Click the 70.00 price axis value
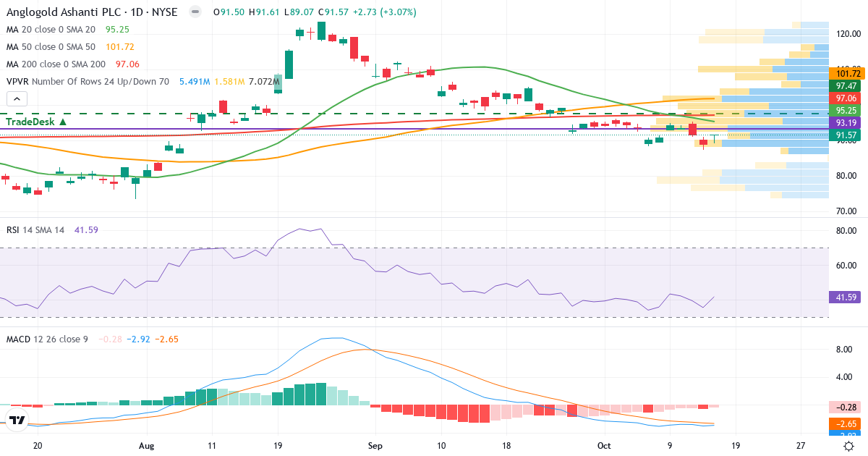The height and width of the screenshot is (456, 868). (x=846, y=211)
